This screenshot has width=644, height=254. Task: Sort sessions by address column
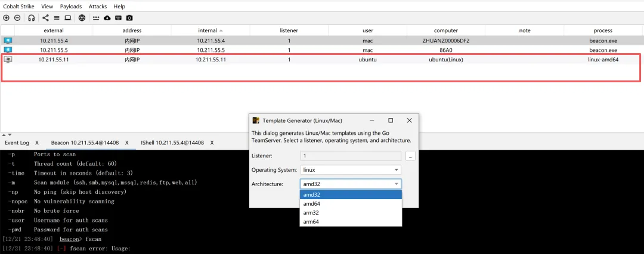tap(132, 30)
